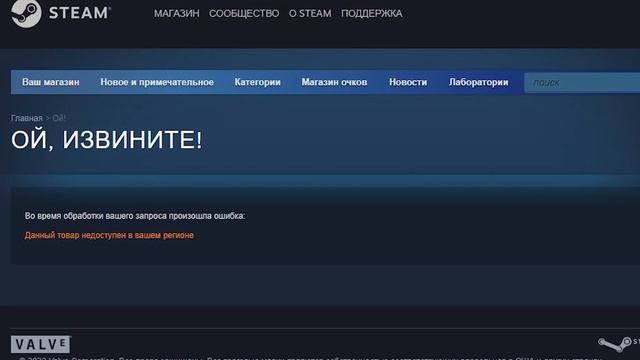
Task: Click the Steam logo icon
Action: point(26,13)
